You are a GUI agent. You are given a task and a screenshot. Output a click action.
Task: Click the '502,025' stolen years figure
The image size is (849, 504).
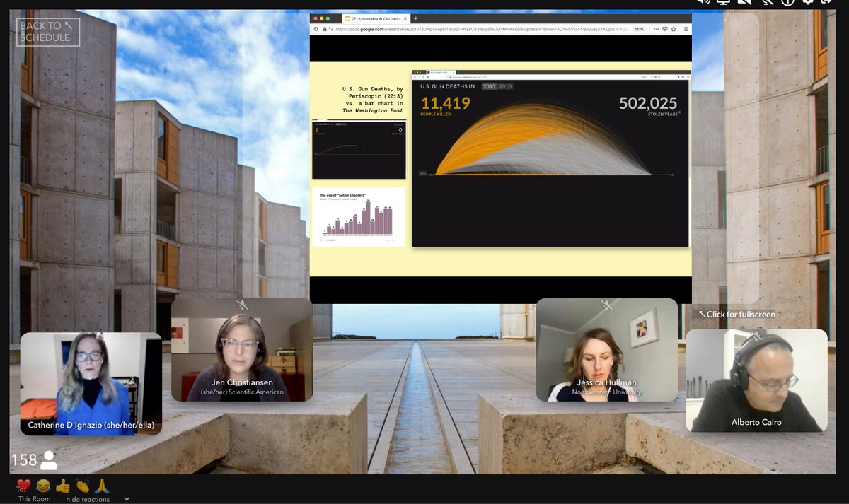(648, 103)
